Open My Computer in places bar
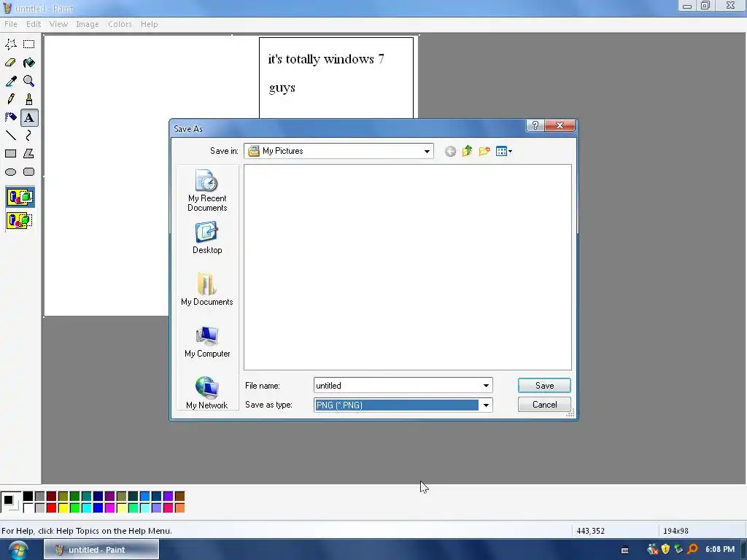747x560 pixels. pos(207,341)
